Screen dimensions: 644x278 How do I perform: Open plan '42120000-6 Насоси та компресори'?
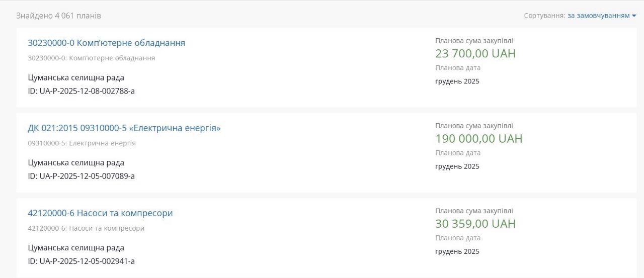pos(100,213)
